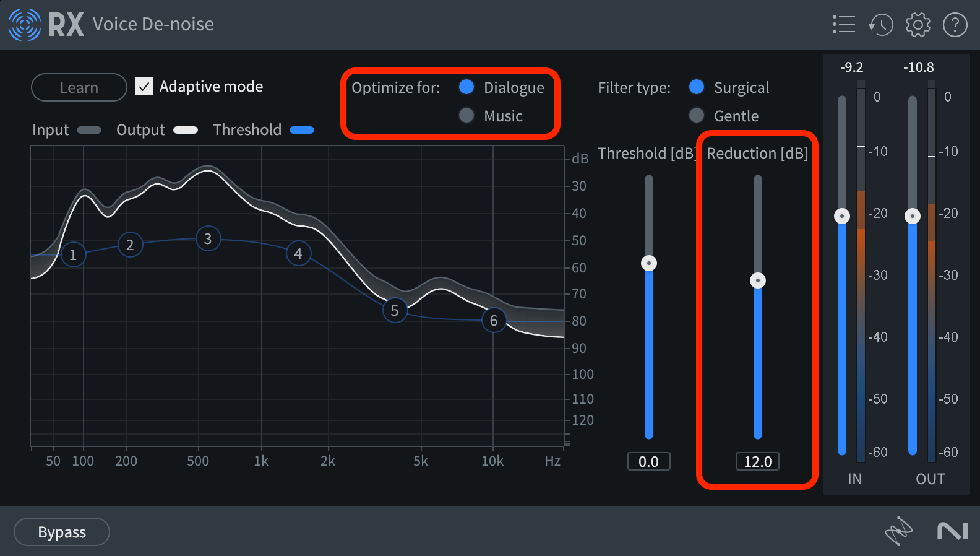The image size is (980, 556).
Task: Click the help question mark icon
Action: click(955, 25)
